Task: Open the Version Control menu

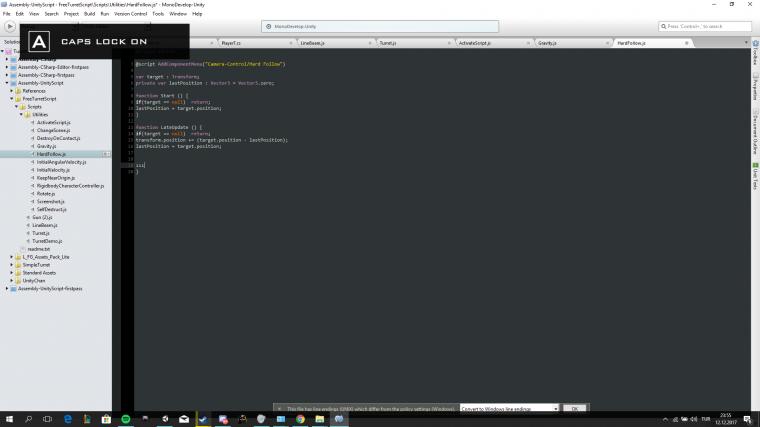Action: tap(130, 14)
